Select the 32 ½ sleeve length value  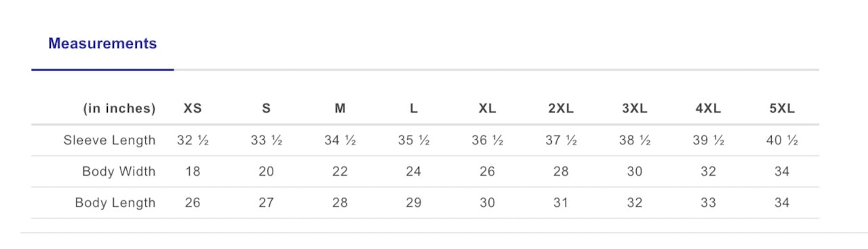click(x=193, y=140)
